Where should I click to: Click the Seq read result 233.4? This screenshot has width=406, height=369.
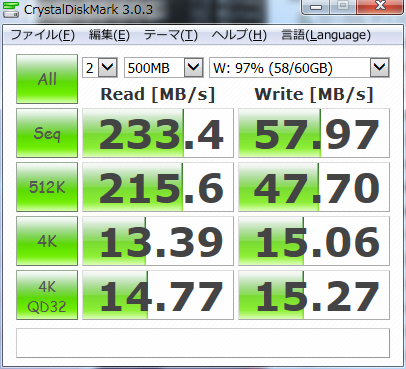[158, 133]
